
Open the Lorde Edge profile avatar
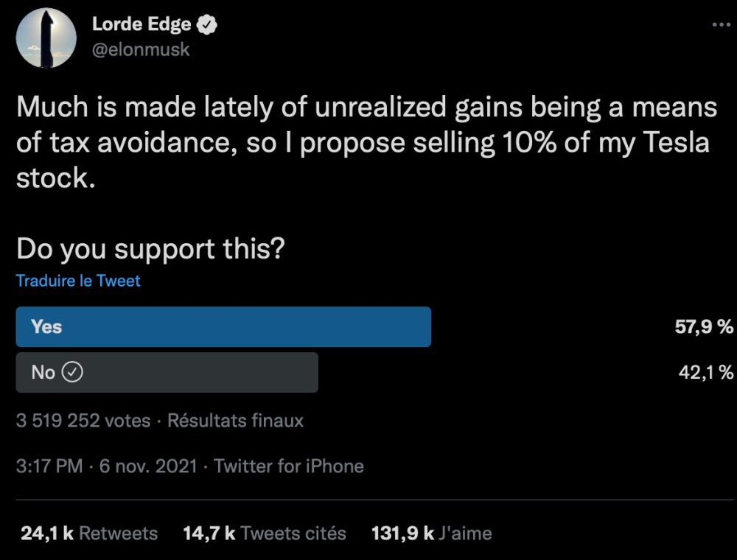click(x=47, y=40)
